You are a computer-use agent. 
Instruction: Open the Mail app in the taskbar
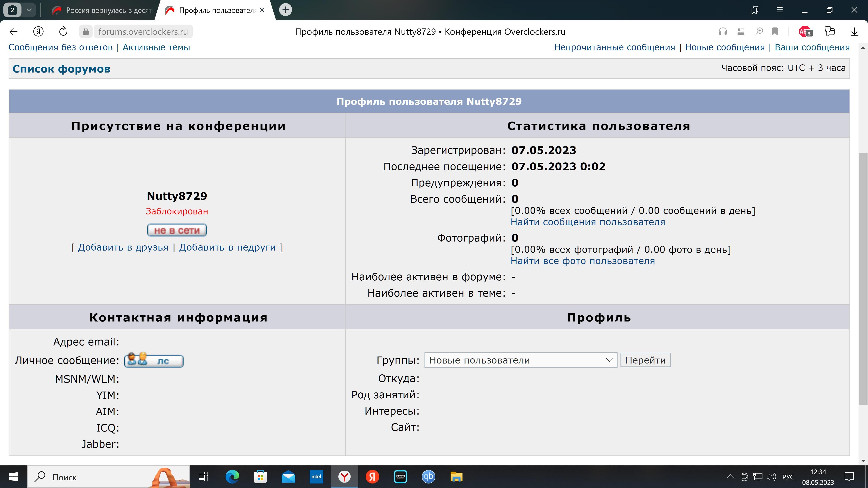pyautogui.click(x=288, y=477)
